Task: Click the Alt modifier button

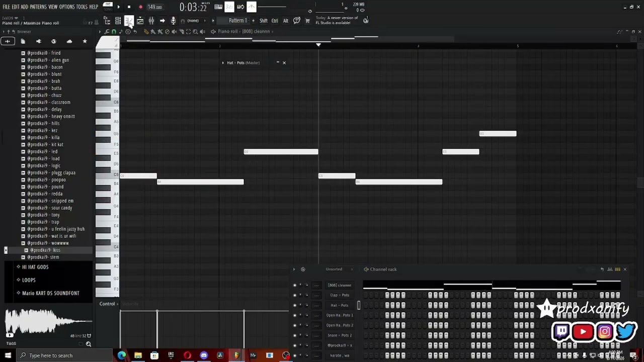Action: [x=286, y=21]
